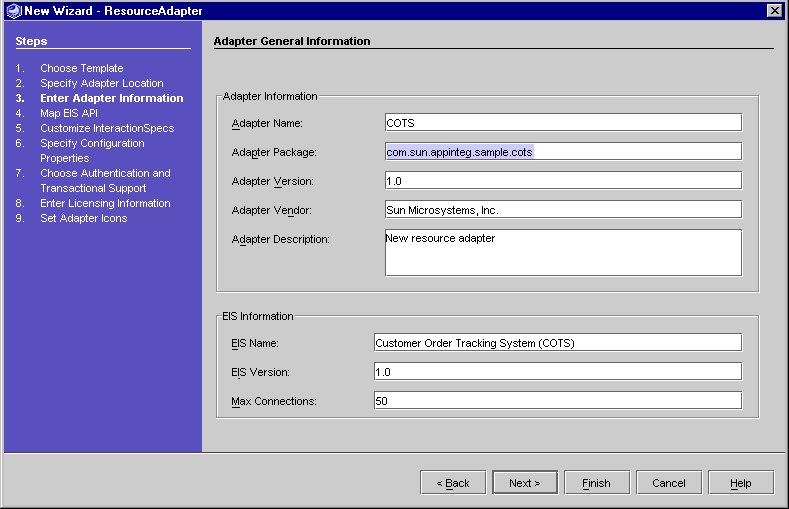This screenshot has height=509, width=789.
Task: Close the New Wizard dialog
Action: [x=774, y=11]
